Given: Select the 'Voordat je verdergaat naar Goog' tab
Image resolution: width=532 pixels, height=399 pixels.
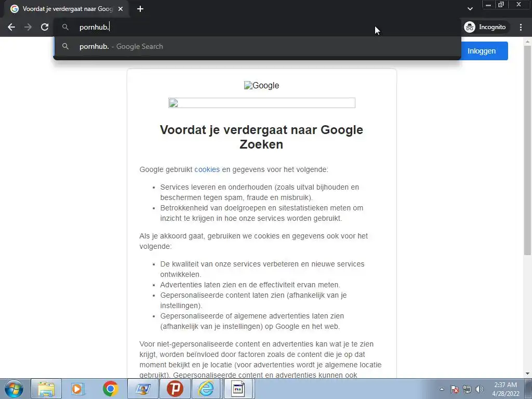Looking at the screenshot, I should [x=66, y=9].
